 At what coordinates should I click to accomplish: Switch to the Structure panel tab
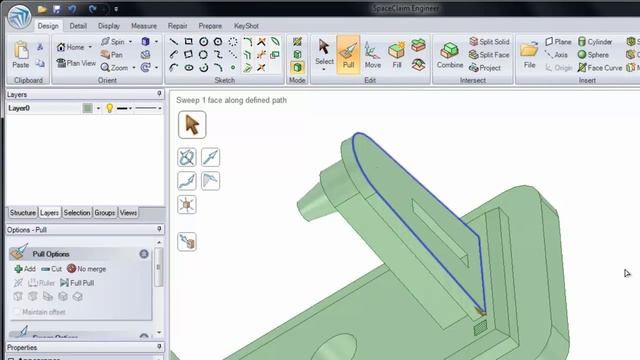(22, 213)
